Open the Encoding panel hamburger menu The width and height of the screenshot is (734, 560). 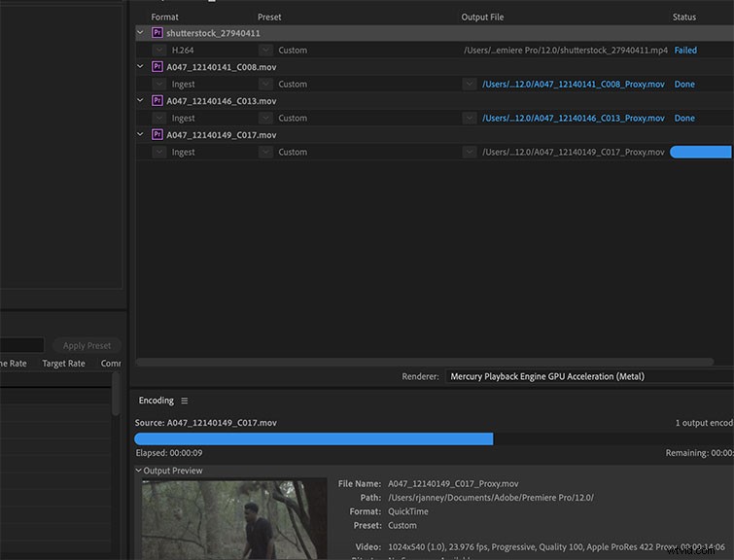(185, 401)
